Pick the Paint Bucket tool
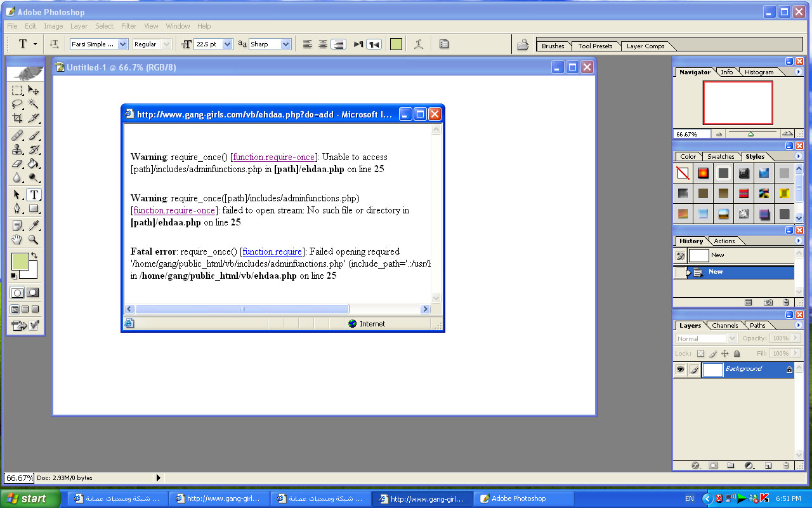 [x=34, y=164]
